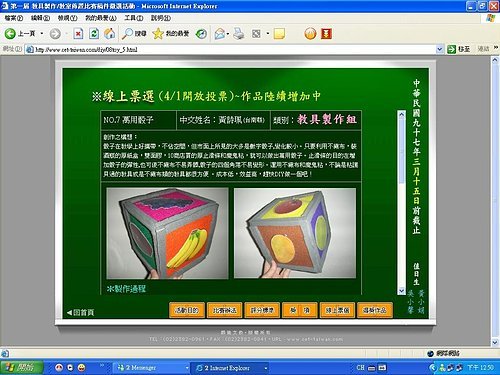Click the Print toolbar icon

(x=238, y=34)
